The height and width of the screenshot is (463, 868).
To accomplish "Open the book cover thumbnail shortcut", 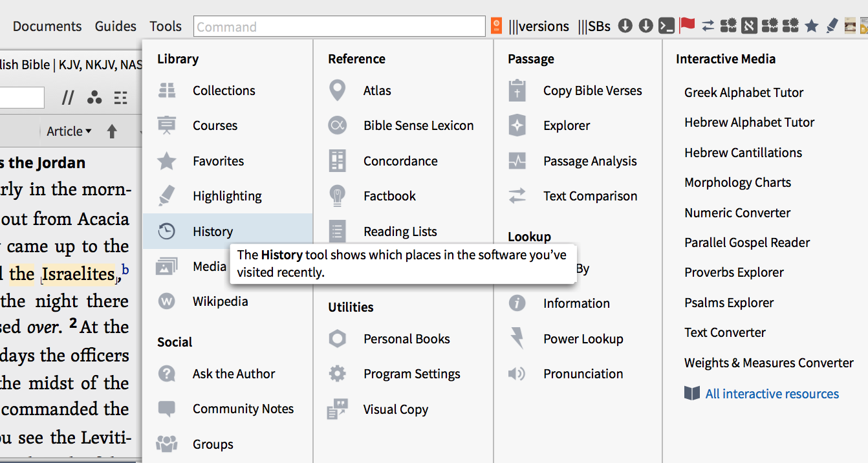I will click(x=851, y=26).
